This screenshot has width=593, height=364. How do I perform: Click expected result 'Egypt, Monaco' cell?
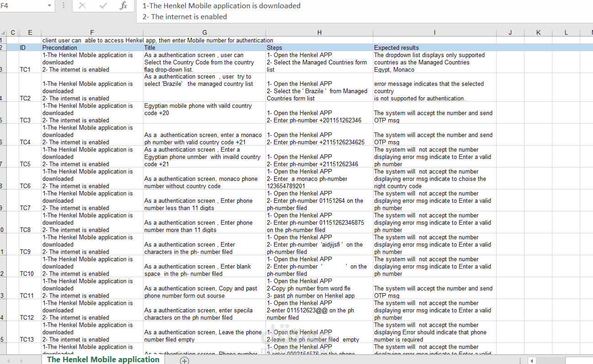tap(434, 62)
